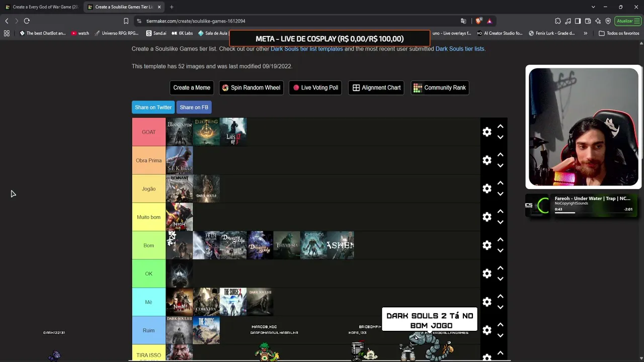The image size is (644, 362).
Task: Open the Brave Shields icon
Action: coord(478,21)
